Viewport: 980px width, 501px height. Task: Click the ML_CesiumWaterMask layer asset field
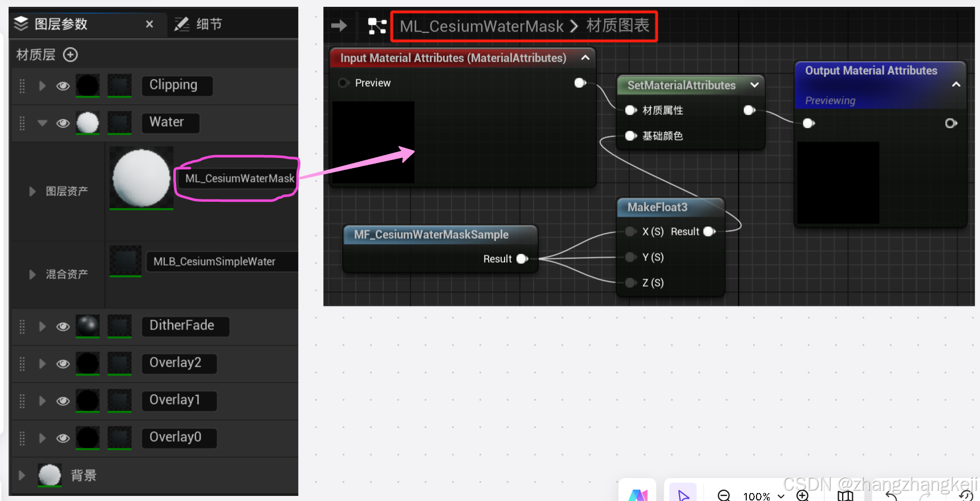coord(238,178)
